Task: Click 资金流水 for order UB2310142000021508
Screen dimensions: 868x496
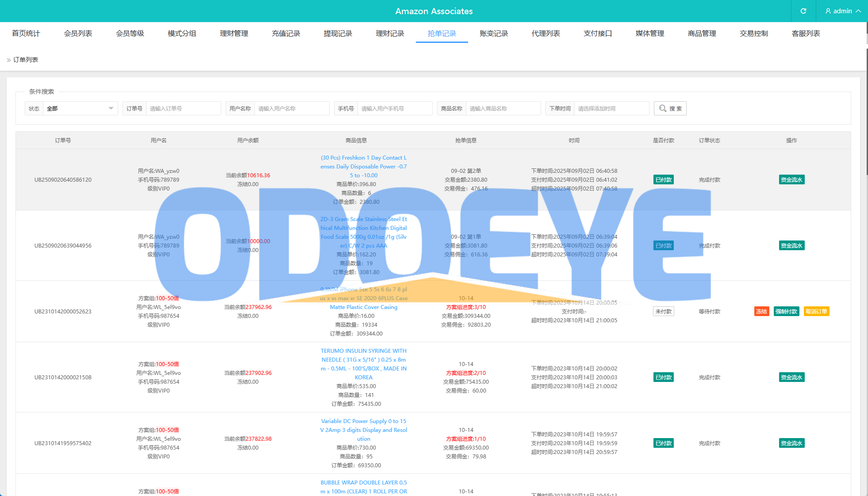Action: [x=791, y=377]
